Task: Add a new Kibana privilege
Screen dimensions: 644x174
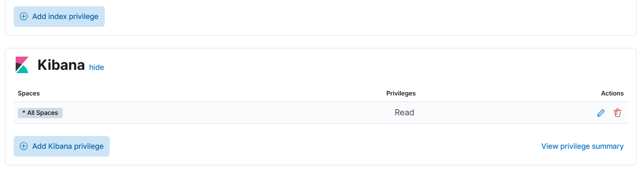Action: (61, 146)
